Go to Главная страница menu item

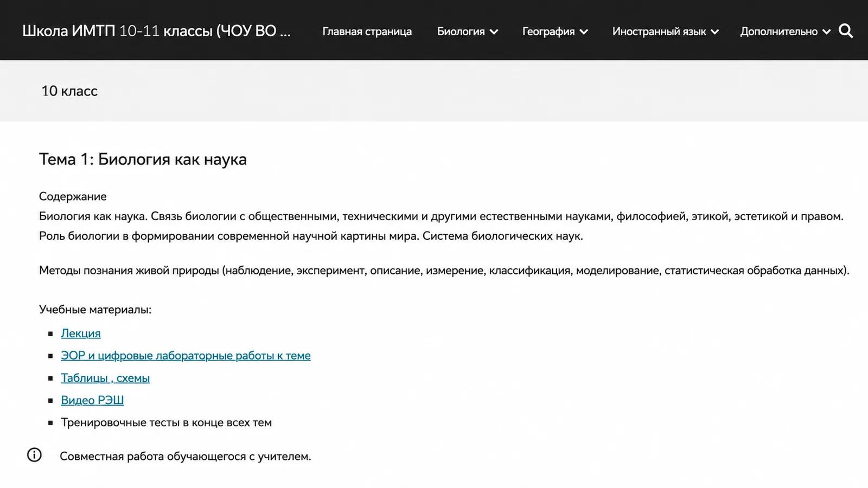[367, 31]
